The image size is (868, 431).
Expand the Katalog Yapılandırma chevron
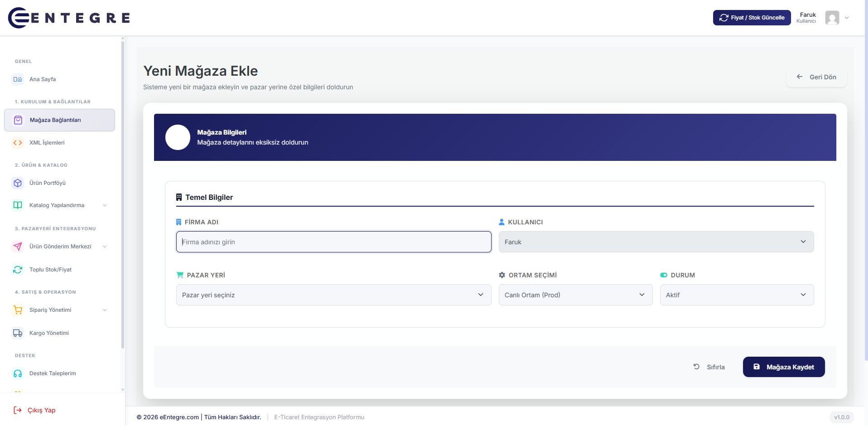(105, 205)
